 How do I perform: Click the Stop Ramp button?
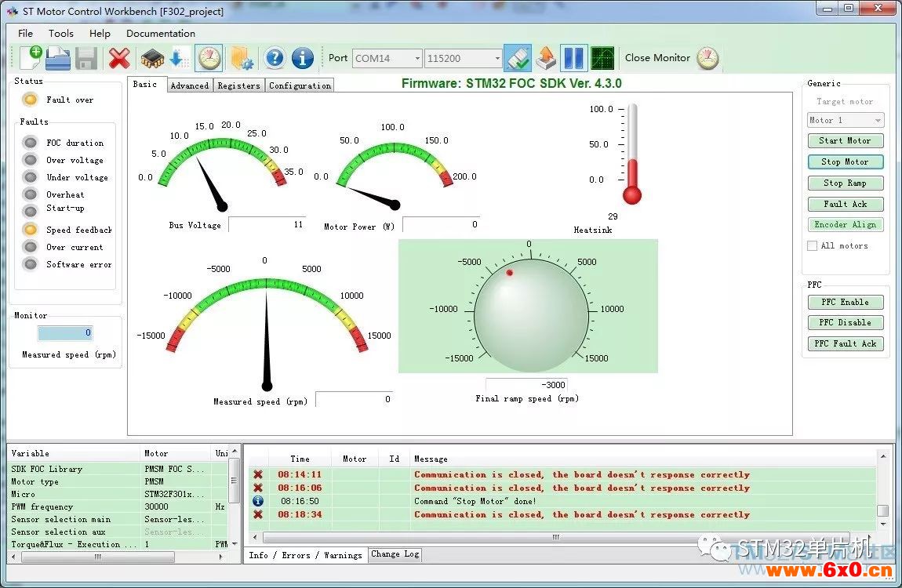(x=845, y=183)
